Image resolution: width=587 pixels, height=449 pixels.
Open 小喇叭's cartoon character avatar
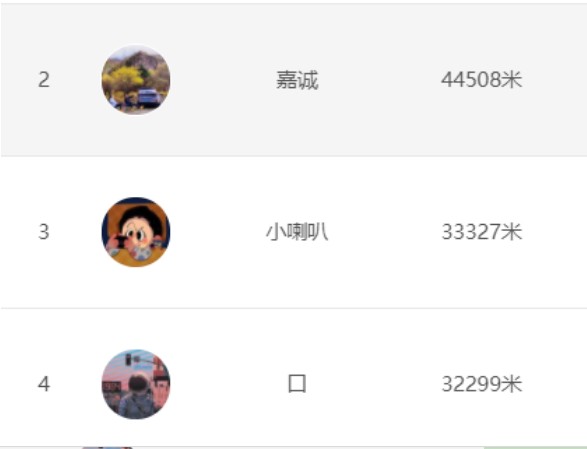(x=136, y=232)
